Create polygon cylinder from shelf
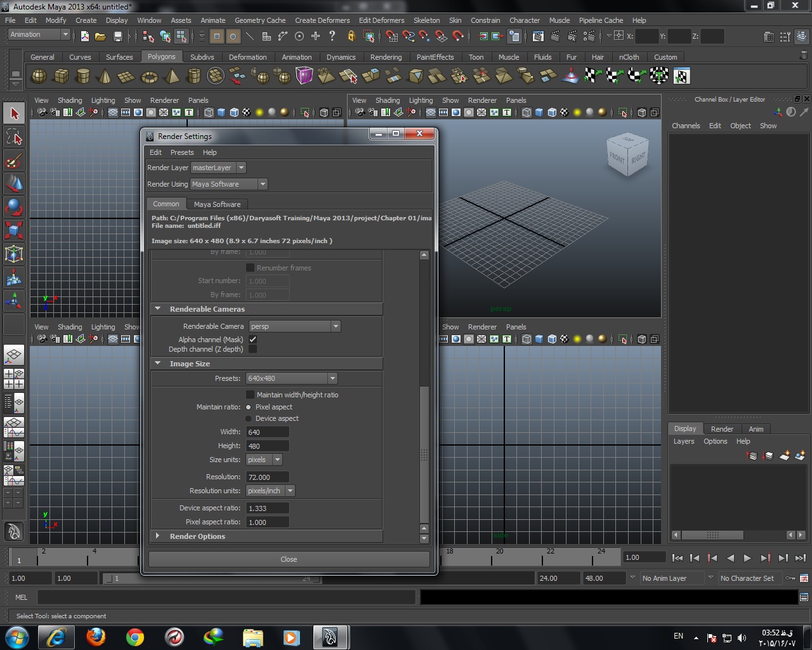The height and width of the screenshot is (650, 812). 83,76
